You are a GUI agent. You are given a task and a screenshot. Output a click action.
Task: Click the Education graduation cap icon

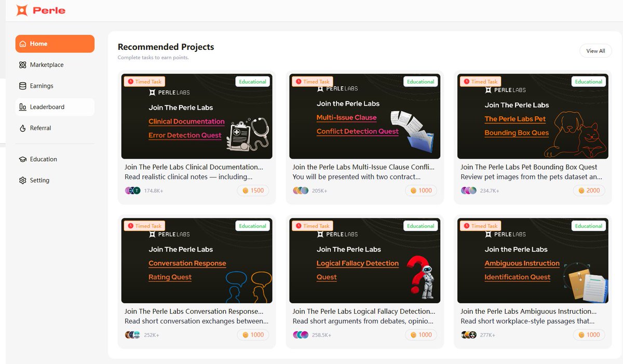coord(22,159)
